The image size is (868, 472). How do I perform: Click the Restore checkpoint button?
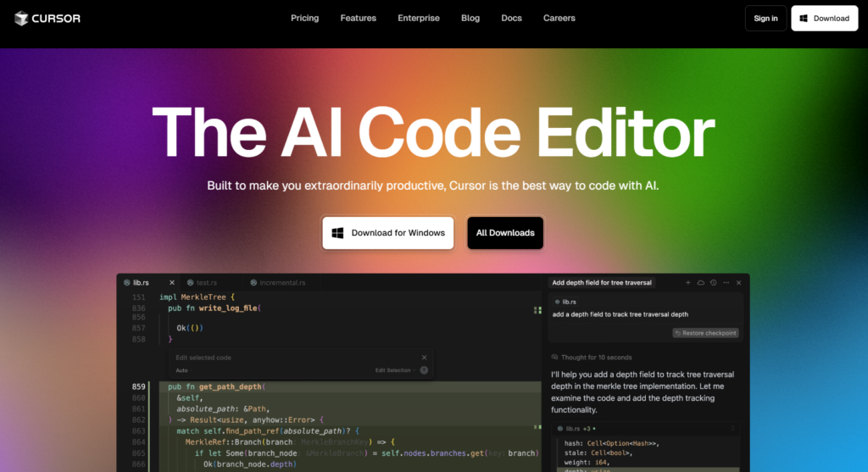(x=706, y=333)
